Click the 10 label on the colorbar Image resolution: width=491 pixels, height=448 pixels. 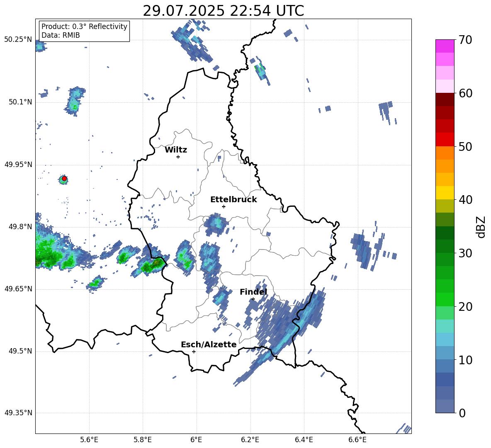pos(465,360)
